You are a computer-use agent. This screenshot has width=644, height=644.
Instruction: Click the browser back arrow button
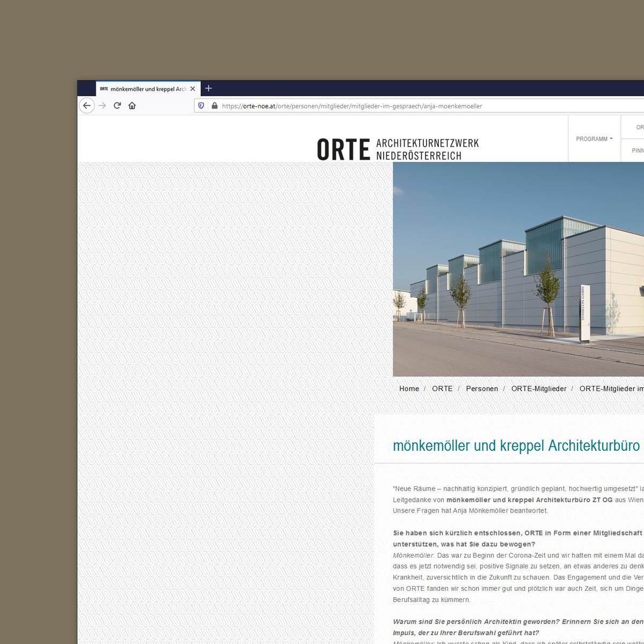[87, 106]
